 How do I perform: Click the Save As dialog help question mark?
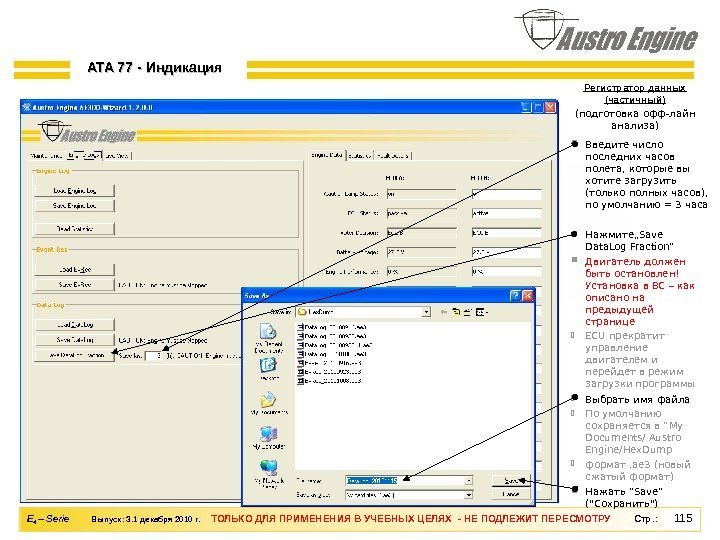(515, 296)
